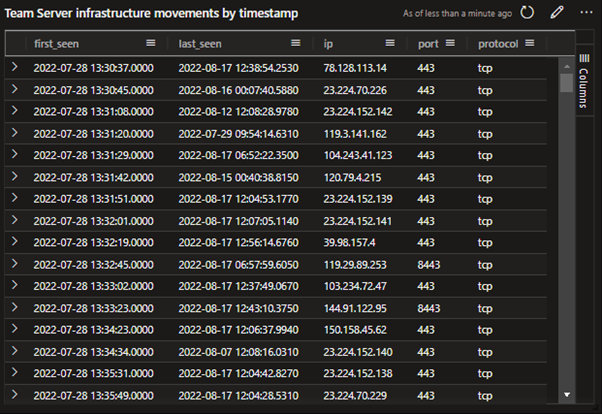Expand row with IP 104.243.41.123
The image size is (602, 414).
(x=15, y=154)
